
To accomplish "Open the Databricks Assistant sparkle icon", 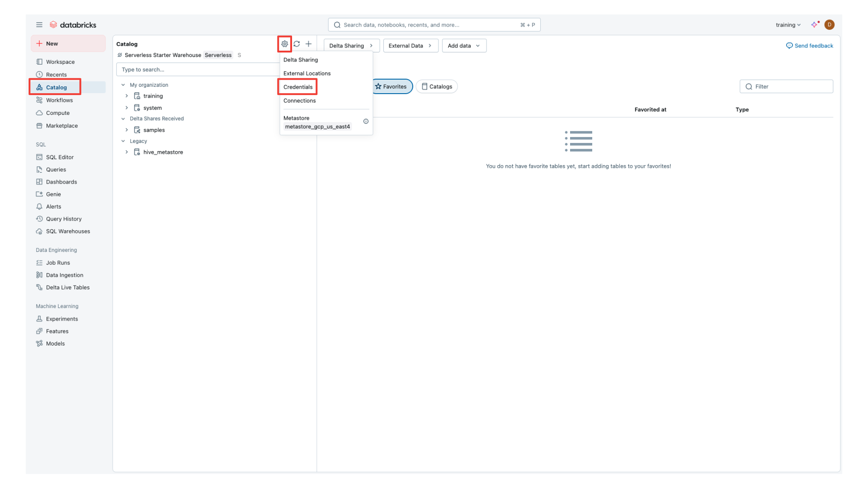I will [x=814, y=25].
